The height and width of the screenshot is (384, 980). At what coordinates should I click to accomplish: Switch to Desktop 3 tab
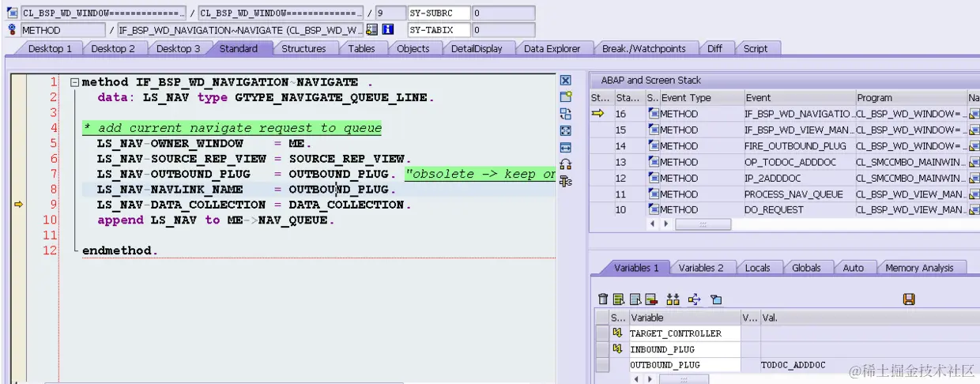(178, 48)
